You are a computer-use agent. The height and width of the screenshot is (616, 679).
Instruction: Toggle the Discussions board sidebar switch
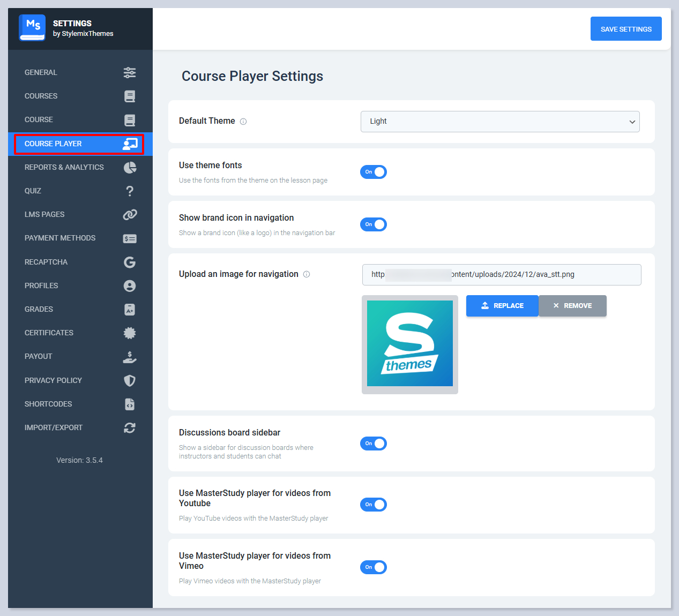click(374, 444)
